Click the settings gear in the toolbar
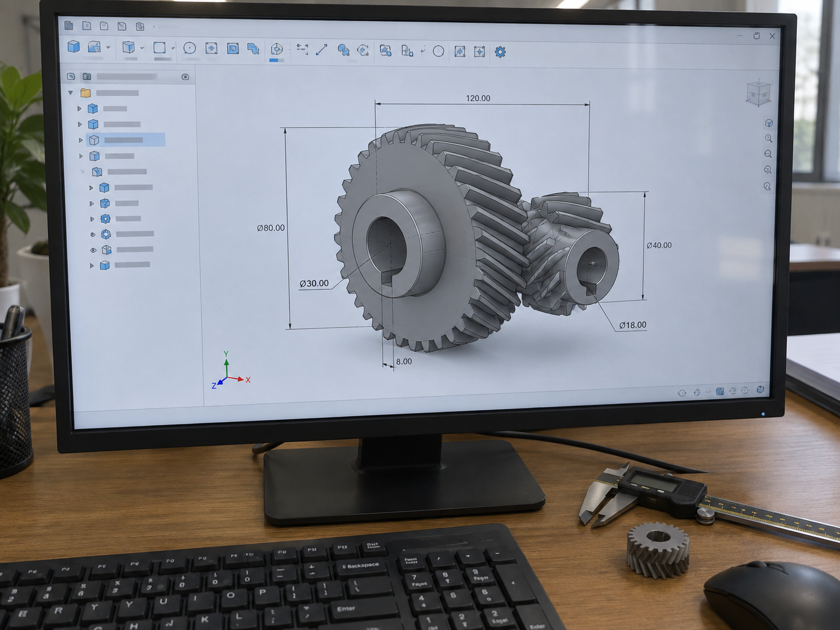 pos(500,52)
